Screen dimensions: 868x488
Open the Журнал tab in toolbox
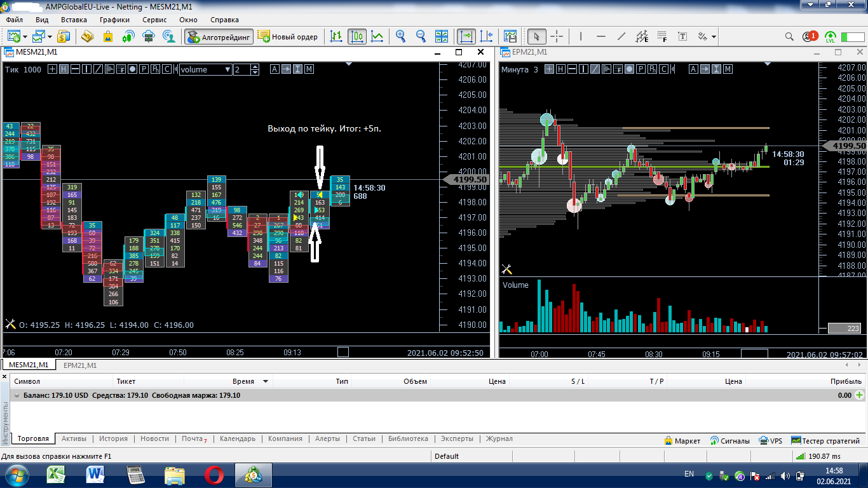pyautogui.click(x=499, y=438)
